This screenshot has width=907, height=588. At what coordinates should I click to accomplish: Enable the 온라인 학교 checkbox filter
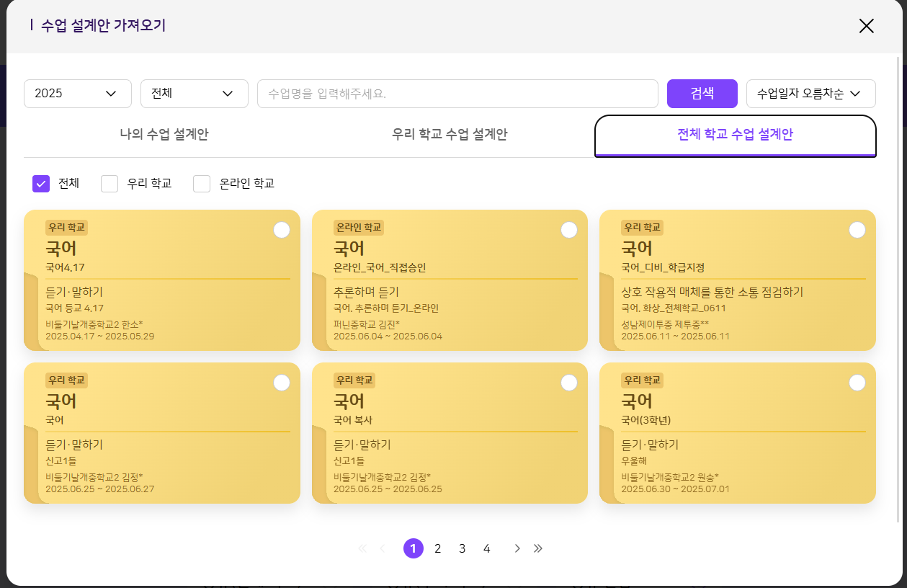point(202,184)
